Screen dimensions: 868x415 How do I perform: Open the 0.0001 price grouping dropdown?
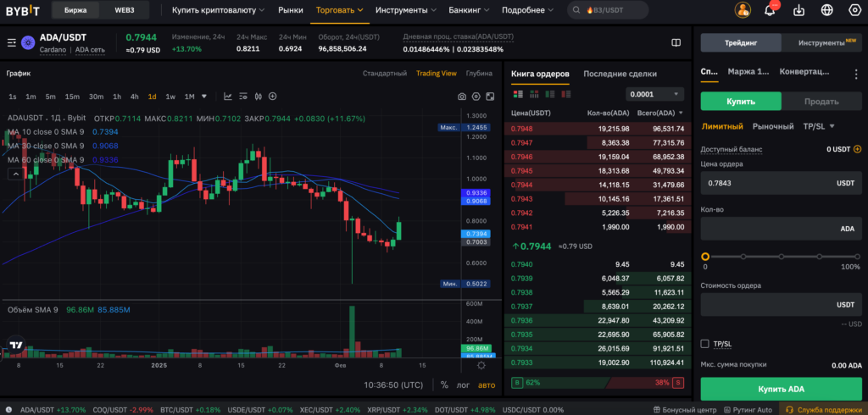click(655, 94)
